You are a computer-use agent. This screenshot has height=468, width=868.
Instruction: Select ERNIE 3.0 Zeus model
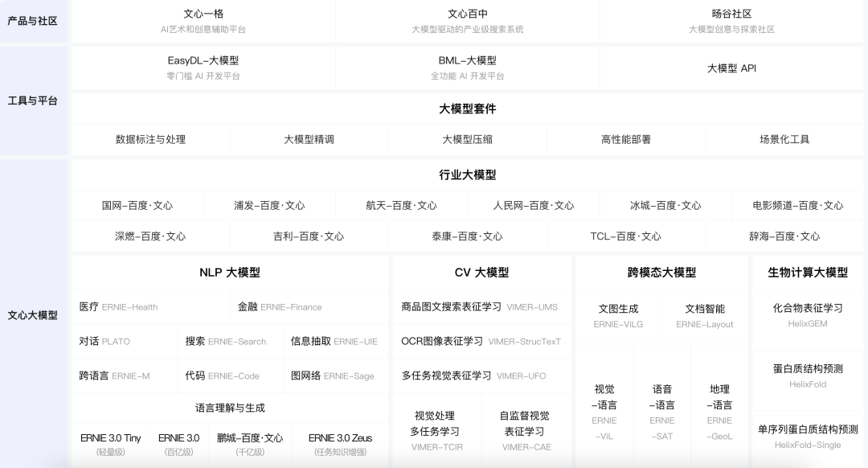340,444
